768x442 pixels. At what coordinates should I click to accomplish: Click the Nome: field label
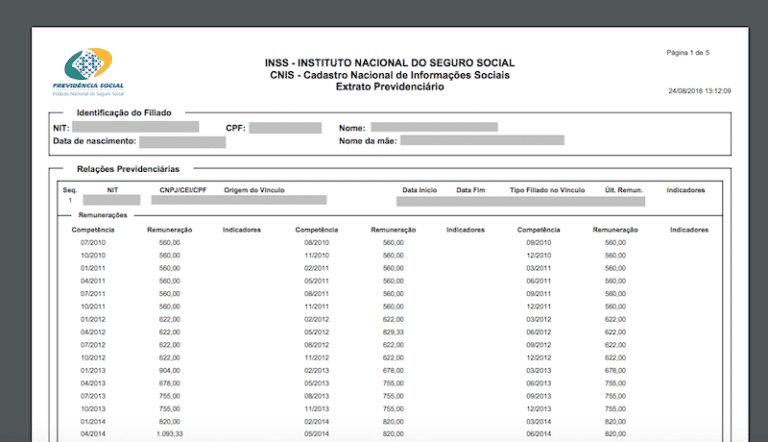click(x=352, y=128)
